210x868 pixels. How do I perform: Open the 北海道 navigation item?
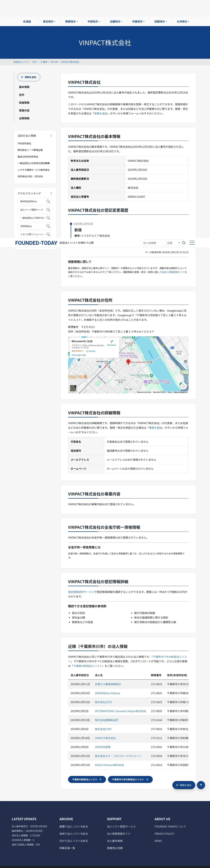tap(27, 22)
